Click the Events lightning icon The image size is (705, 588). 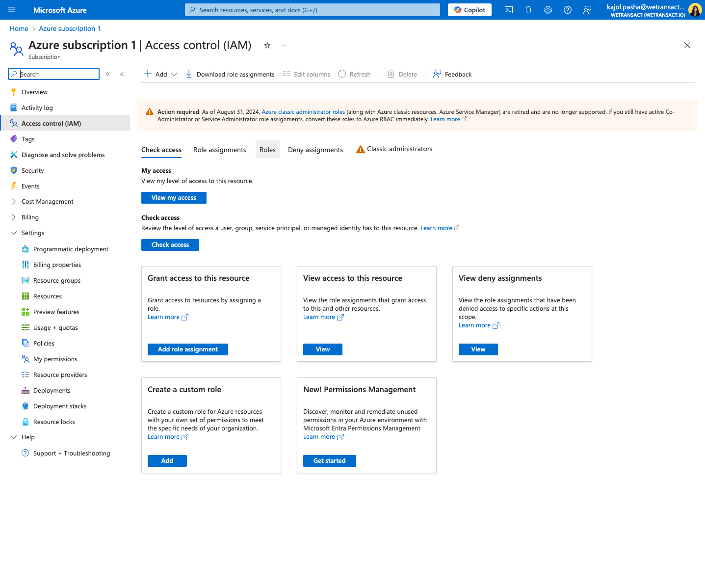click(14, 186)
